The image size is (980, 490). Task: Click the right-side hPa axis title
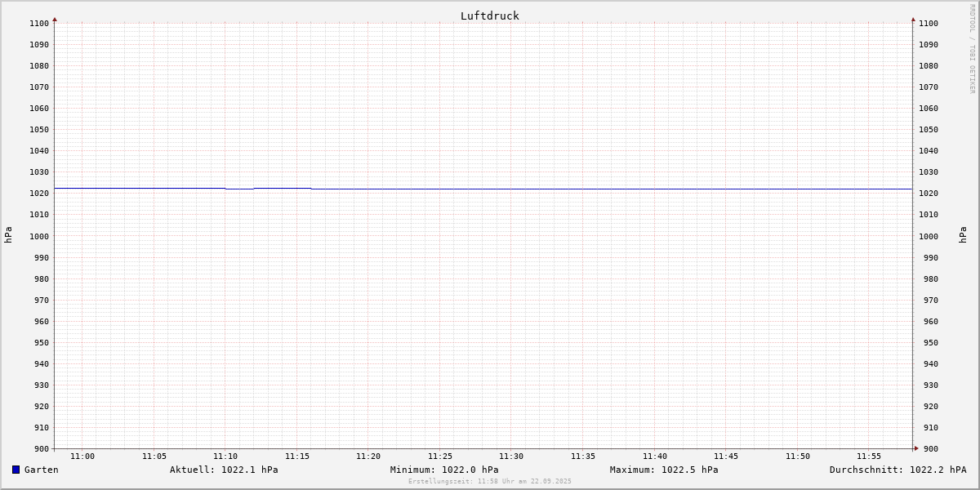coord(963,234)
